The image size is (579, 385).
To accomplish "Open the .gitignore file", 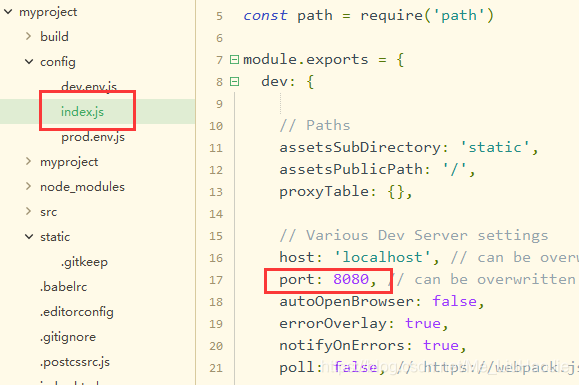I will [x=68, y=337].
